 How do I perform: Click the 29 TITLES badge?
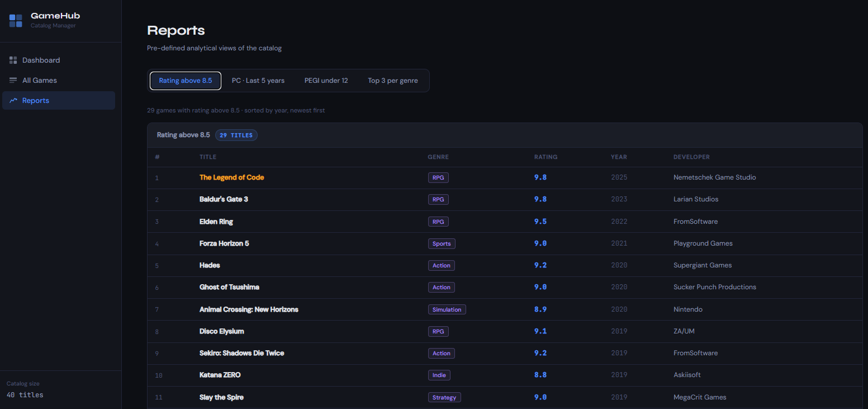(236, 135)
